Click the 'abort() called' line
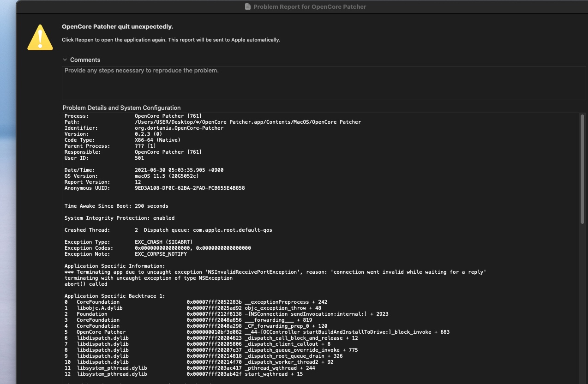Viewport: 588px width, 384px height. [86, 284]
